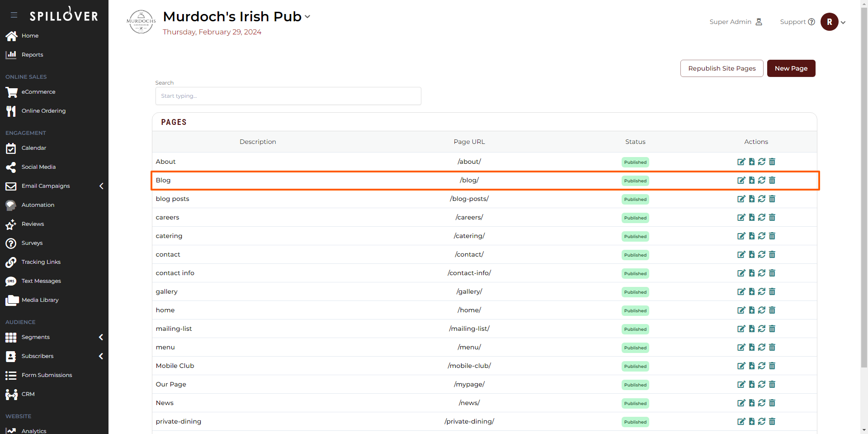The width and height of the screenshot is (868, 434).
Task: Expand the Segments submenu
Action: 101,337
